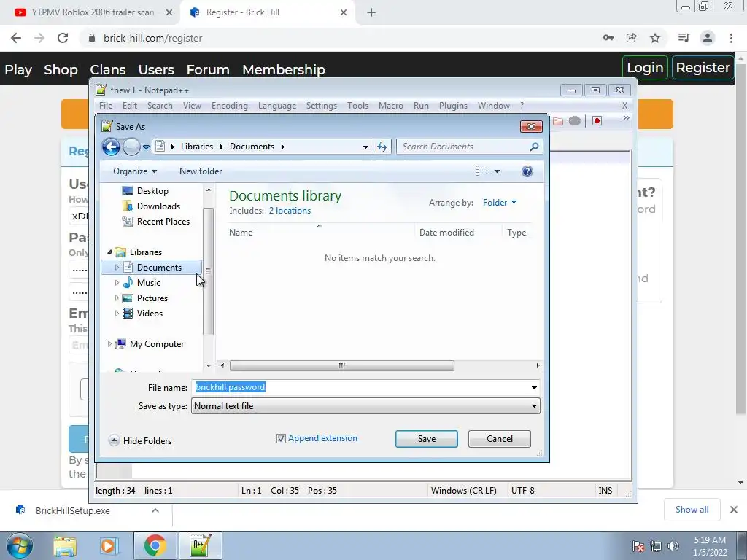This screenshot has height=560, width=747.
Task: Change view icon in Save As toolbar
Action: [x=481, y=171]
